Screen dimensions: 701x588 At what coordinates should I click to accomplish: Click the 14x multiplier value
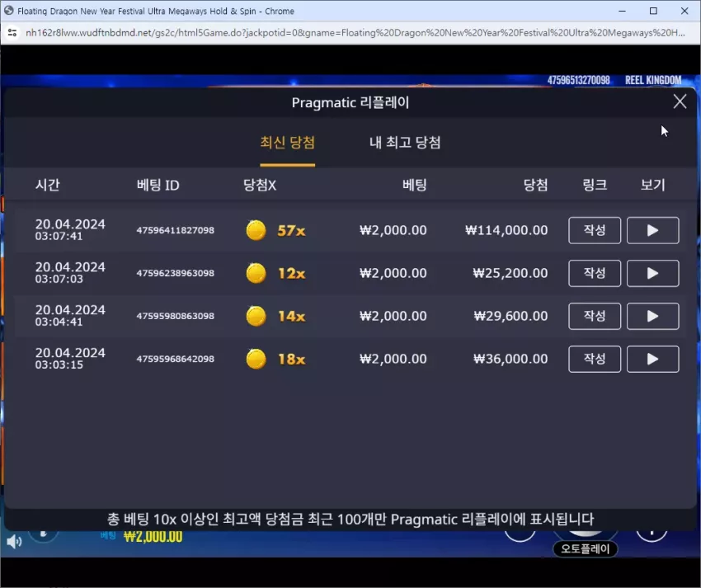(x=291, y=317)
